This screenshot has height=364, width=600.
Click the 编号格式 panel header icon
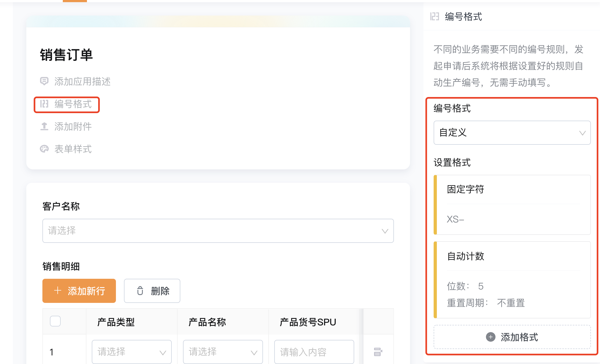[434, 17]
